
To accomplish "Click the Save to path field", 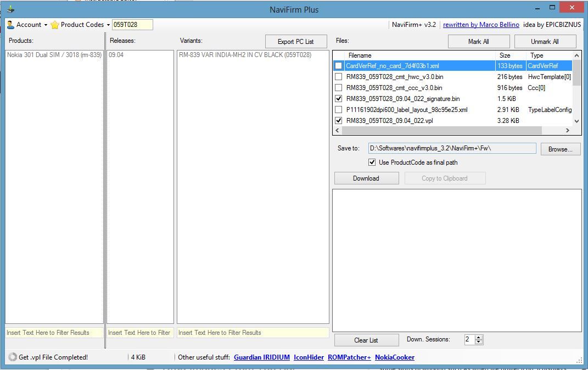I will point(452,148).
